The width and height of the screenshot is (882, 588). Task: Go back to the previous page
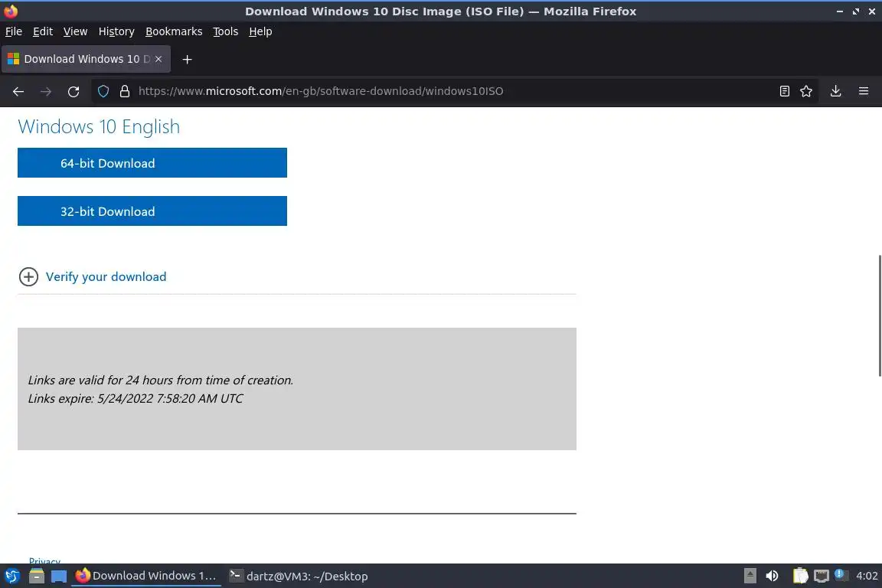click(18, 91)
